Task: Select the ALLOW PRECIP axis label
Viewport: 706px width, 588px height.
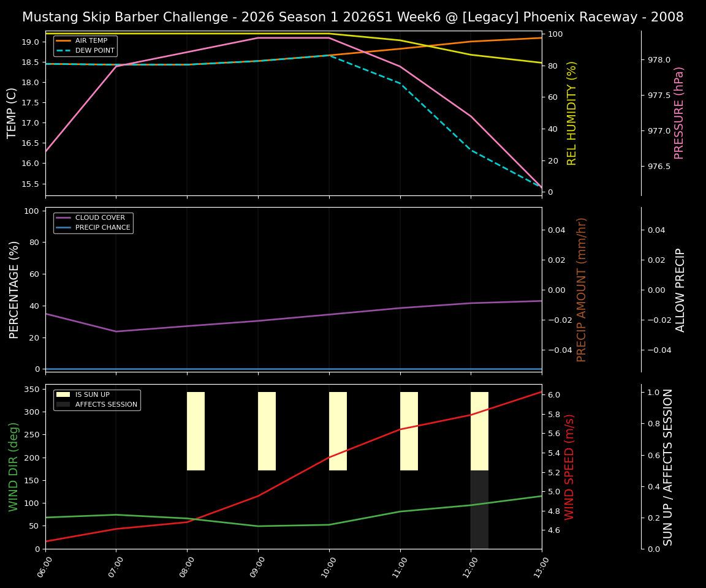Action: pyautogui.click(x=681, y=288)
